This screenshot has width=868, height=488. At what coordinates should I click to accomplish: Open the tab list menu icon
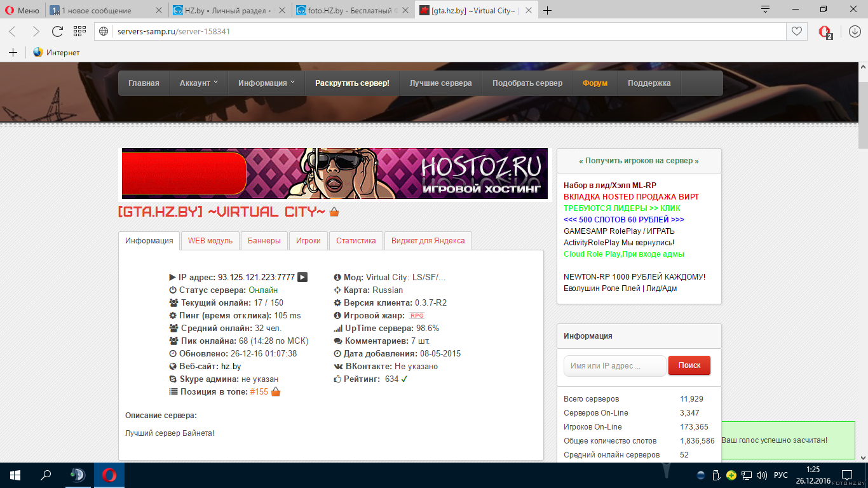pyautogui.click(x=766, y=10)
